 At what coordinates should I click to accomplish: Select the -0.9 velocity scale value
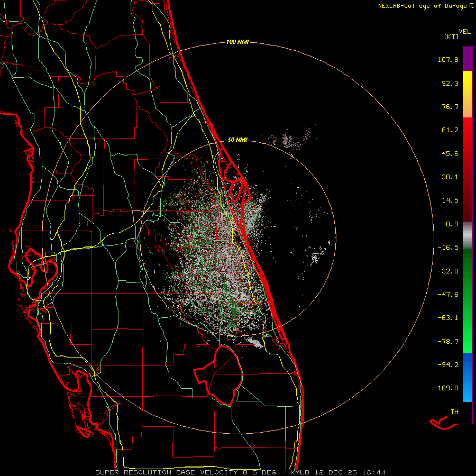click(450, 224)
